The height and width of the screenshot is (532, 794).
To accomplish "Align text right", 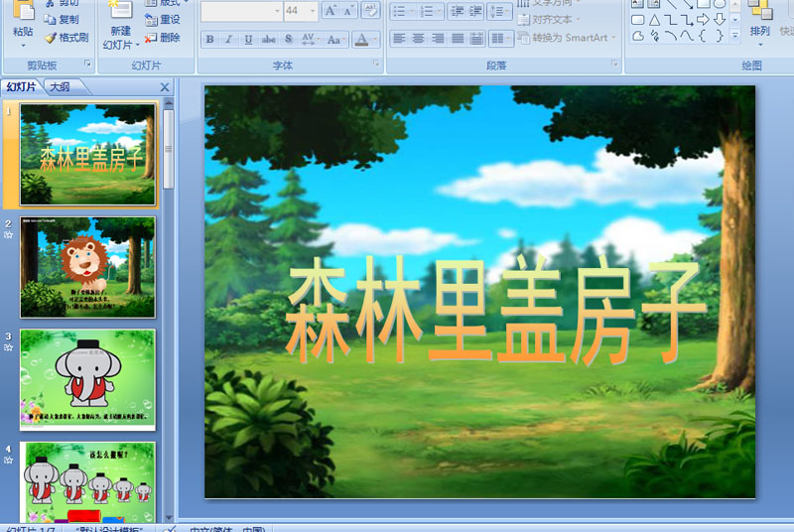I will (438, 39).
